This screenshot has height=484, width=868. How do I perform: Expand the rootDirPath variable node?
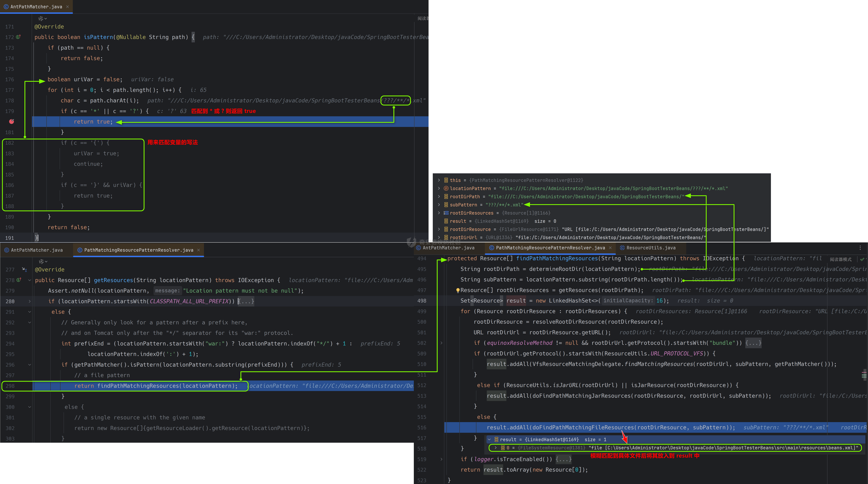439,196
